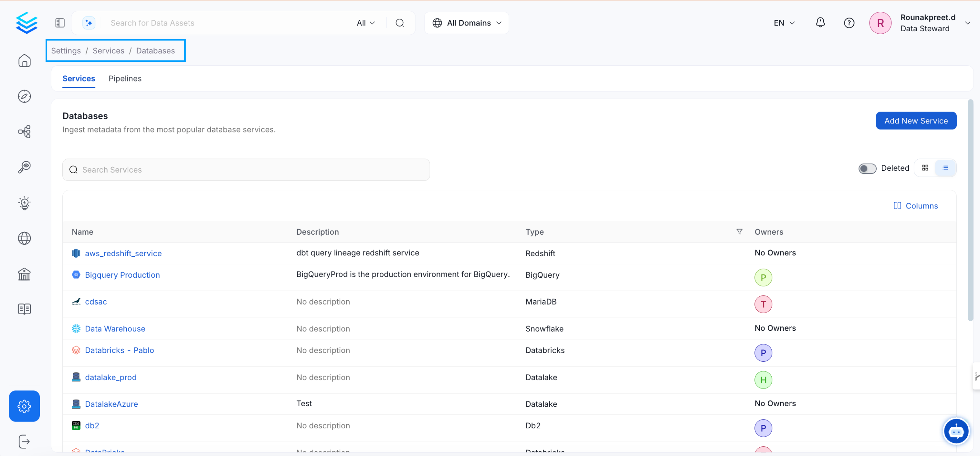Switch to the Pipelines tab
Screen dimensions: 980x456
point(125,79)
